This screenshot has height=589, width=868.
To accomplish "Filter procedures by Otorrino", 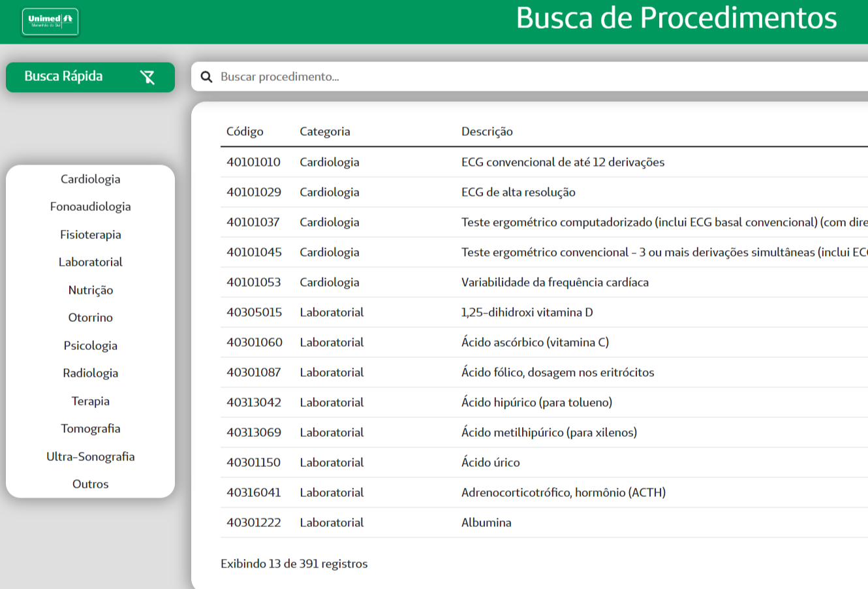I will pyautogui.click(x=90, y=317).
